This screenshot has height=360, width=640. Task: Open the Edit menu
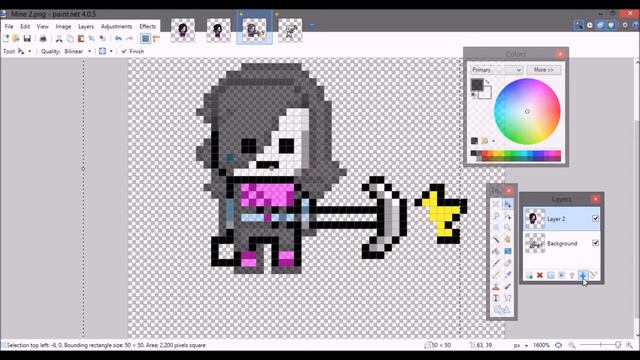point(25,27)
